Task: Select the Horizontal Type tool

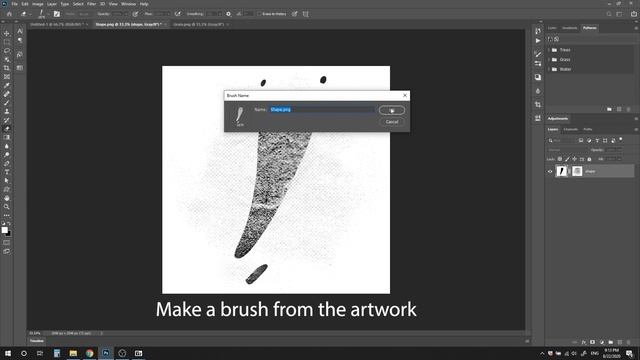Action: point(7,172)
